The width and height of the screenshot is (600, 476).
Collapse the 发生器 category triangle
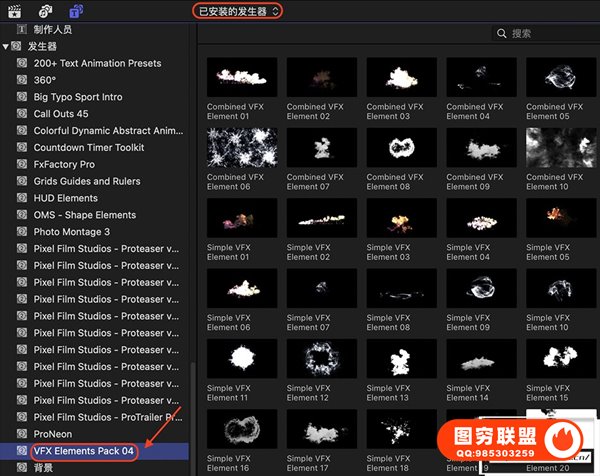(x=6, y=46)
